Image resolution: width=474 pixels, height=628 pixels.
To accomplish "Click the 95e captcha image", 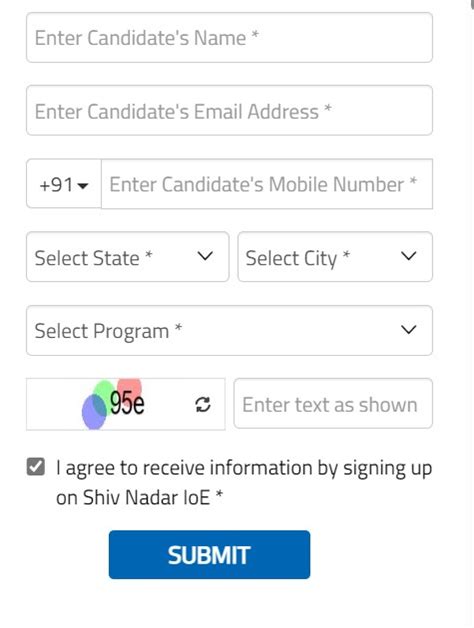I will 126,404.
